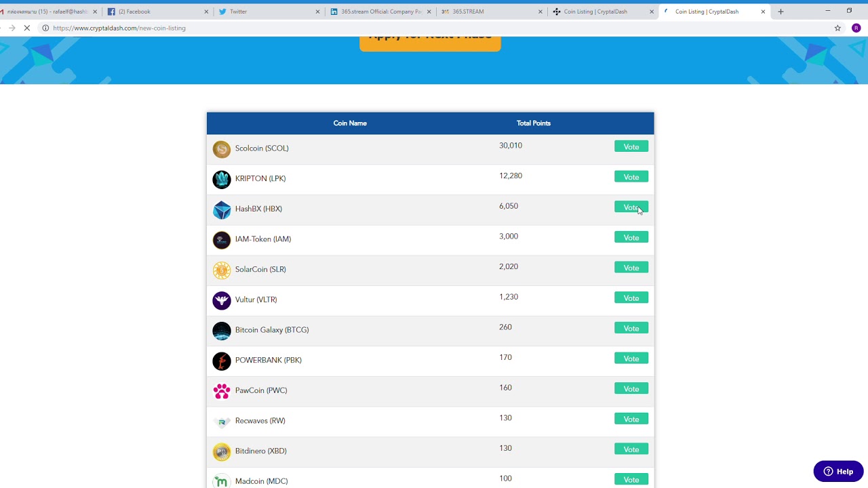Vote for Recwaves (RW)
Image resolution: width=868 pixels, height=488 pixels.
tap(631, 419)
